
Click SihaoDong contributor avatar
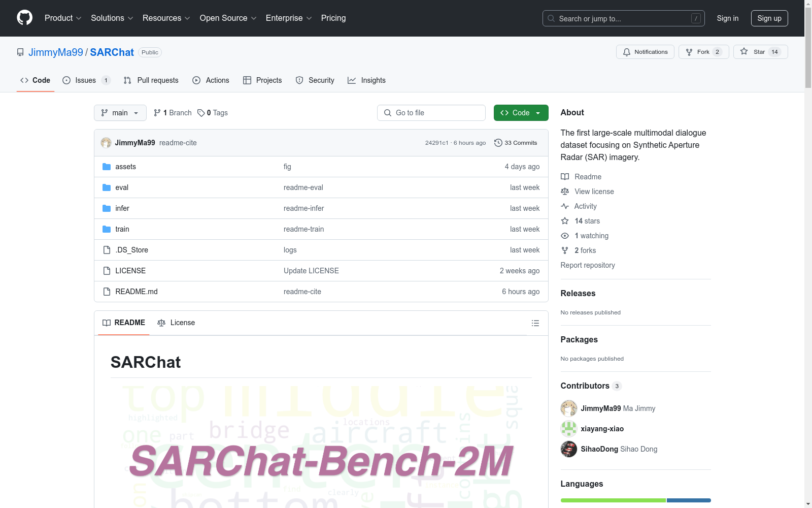[569, 449]
